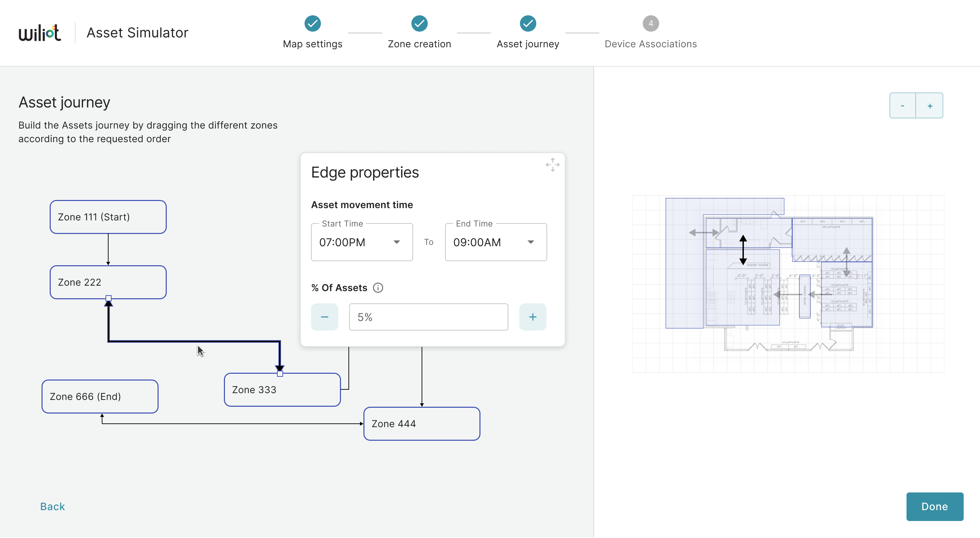The image size is (980, 538).
Task: Zoom in the floor map
Action: tap(929, 106)
